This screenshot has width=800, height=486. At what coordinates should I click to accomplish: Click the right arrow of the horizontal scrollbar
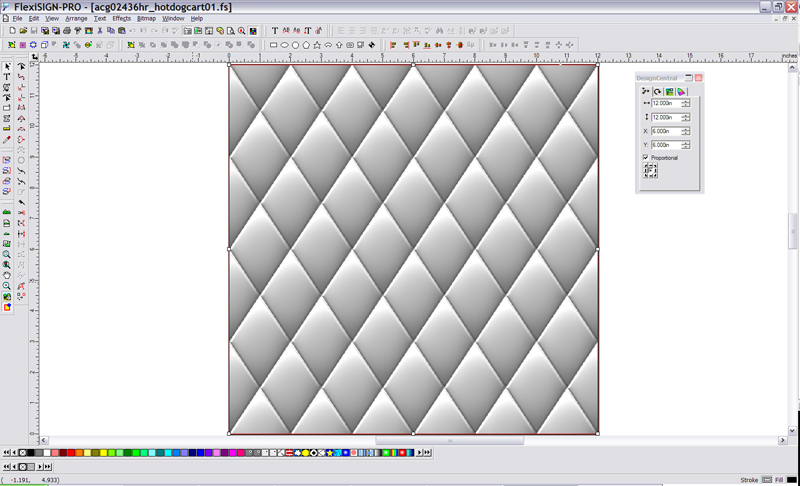click(783, 441)
